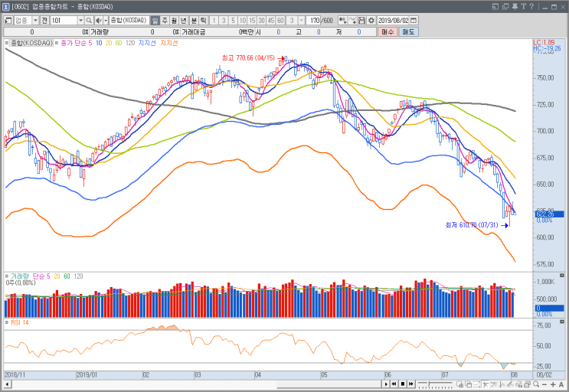This screenshot has width=569, height=392.
Task: Click the A auto-scale icon at bottom right
Action: tap(561, 384)
